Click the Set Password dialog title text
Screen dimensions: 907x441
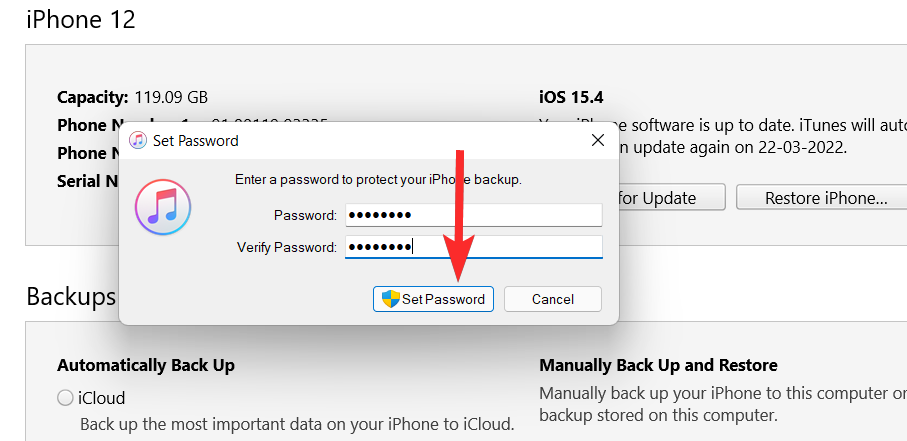pos(195,141)
